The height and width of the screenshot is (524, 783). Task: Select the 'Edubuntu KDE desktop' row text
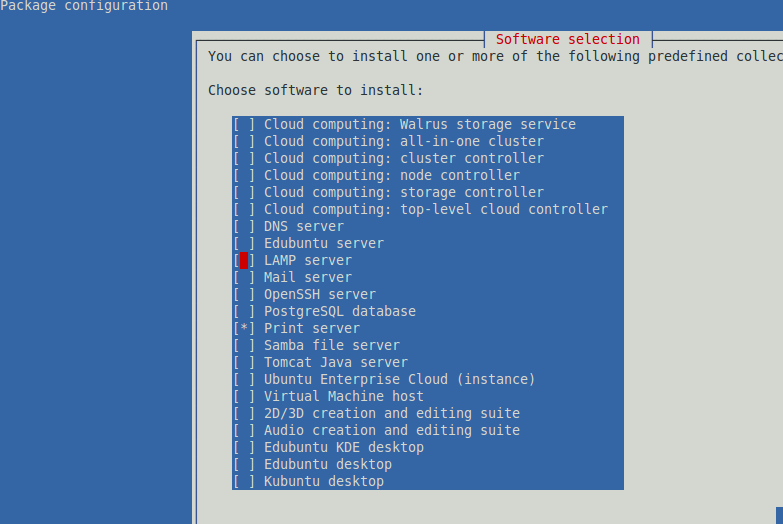click(x=344, y=448)
